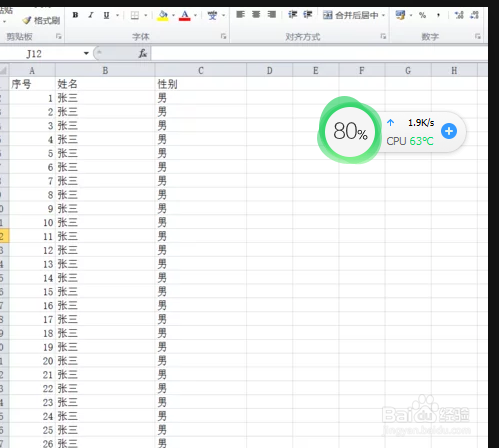Open 对齐方式 group dialog launcher

click(x=383, y=36)
